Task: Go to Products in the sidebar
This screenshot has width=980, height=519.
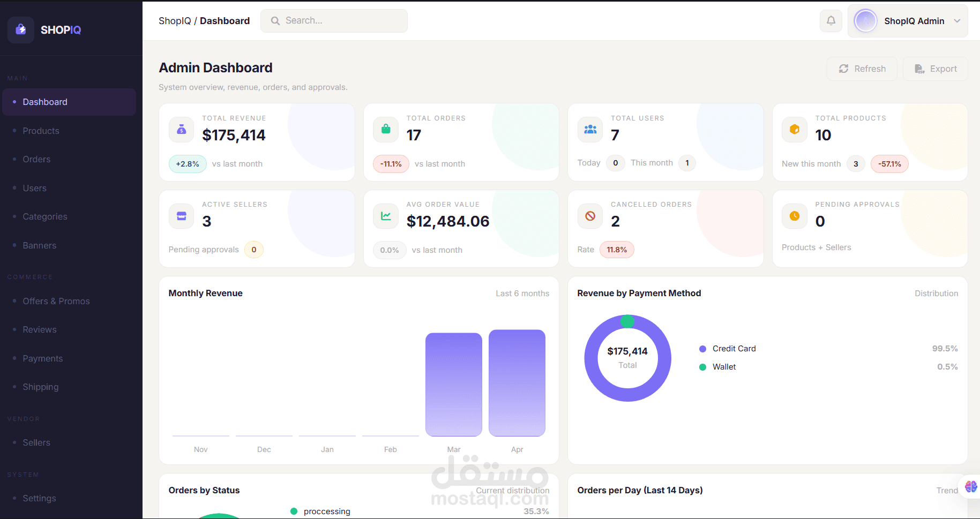Action: (x=69, y=131)
